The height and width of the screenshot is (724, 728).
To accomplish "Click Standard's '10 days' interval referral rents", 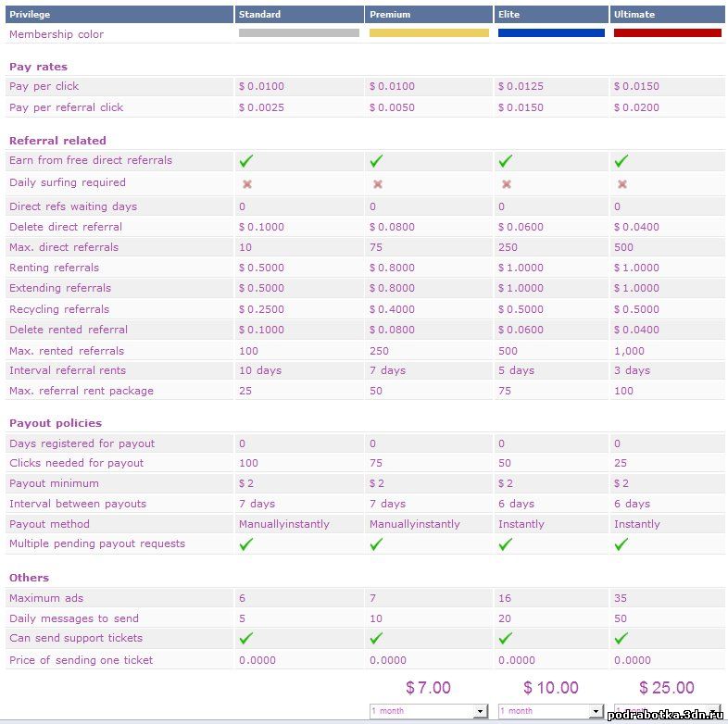I will pyautogui.click(x=260, y=370).
